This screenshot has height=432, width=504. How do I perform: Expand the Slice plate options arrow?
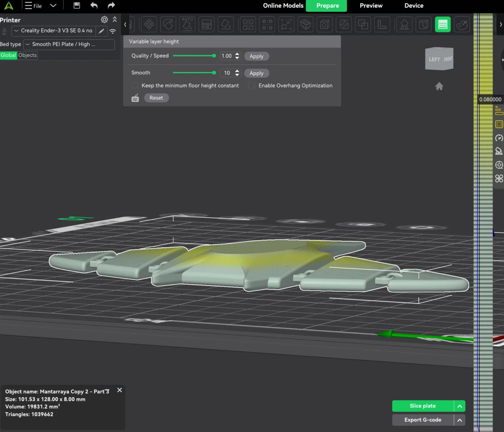pyautogui.click(x=460, y=406)
